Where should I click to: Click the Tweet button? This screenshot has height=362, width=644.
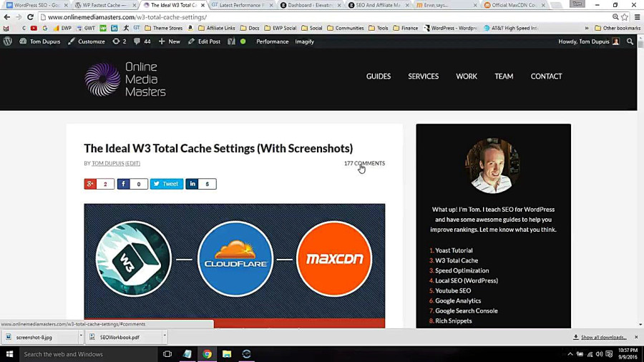tap(166, 184)
